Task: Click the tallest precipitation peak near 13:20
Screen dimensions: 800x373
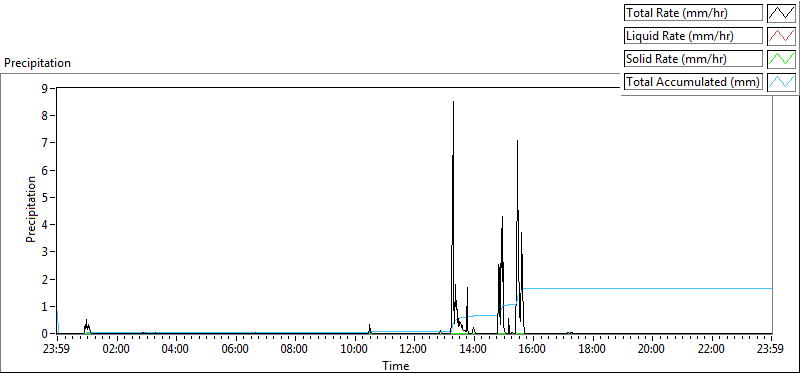Action: pos(454,102)
